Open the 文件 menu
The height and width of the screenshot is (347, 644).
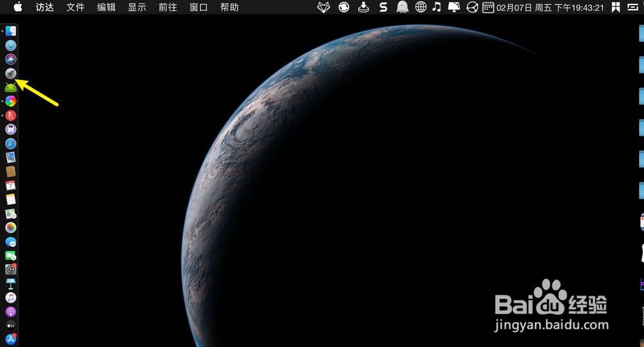click(75, 7)
